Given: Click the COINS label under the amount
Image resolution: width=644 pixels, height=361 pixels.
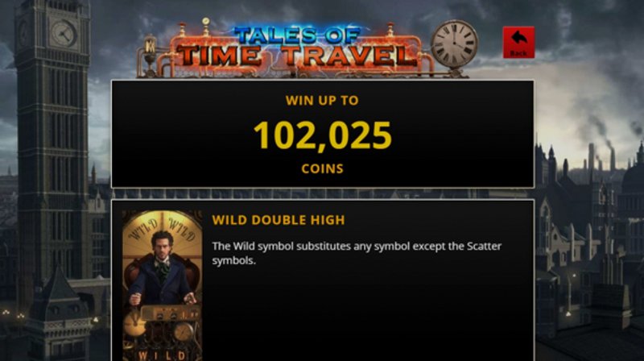Looking at the screenshot, I should click(323, 168).
